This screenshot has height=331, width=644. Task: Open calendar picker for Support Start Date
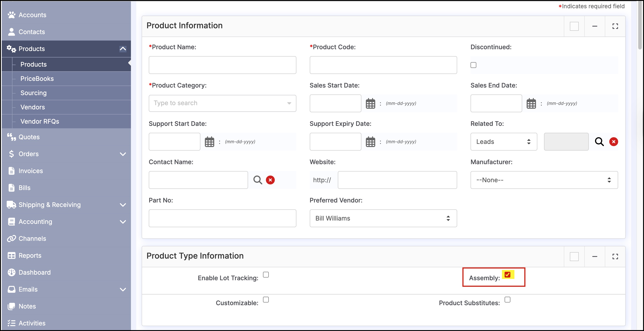coord(210,142)
